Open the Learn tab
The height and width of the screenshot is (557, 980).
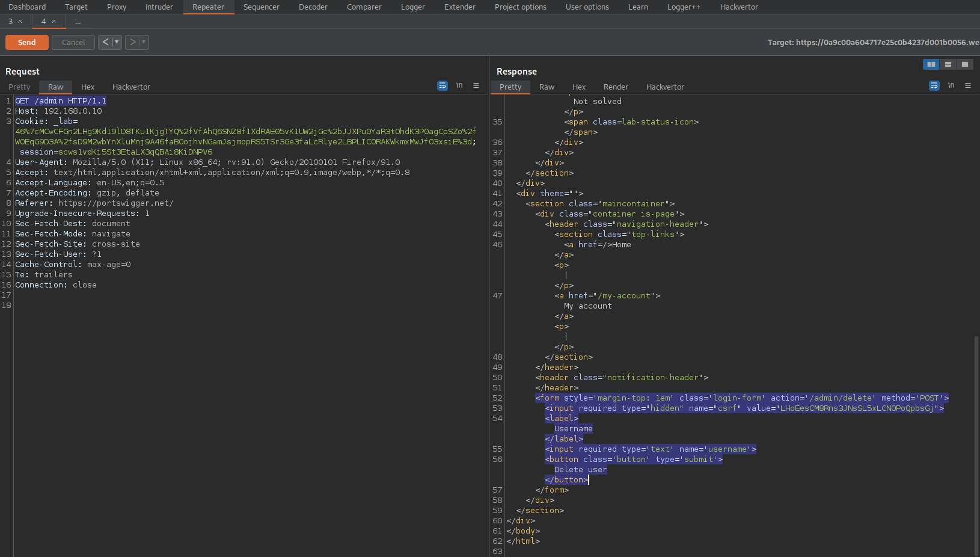(639, 7)
